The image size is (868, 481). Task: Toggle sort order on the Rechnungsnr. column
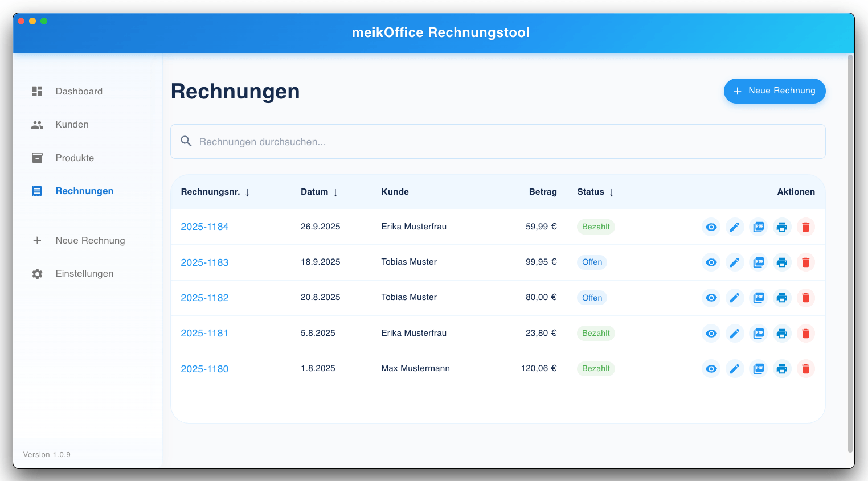pos(247,192)
